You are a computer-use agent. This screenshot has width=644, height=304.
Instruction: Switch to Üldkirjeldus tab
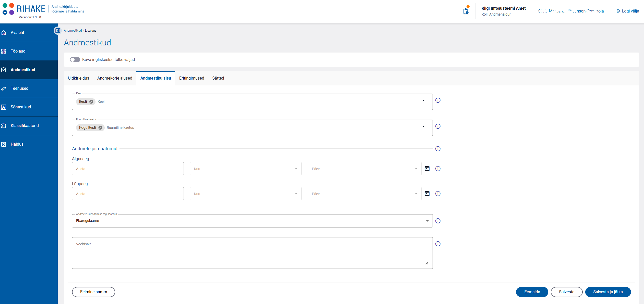[x=78, y=78]
